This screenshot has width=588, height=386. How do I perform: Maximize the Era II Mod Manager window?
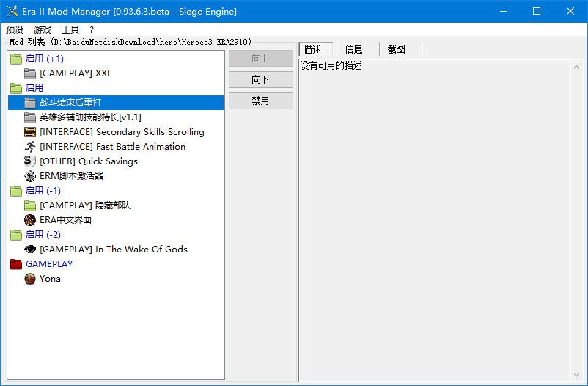[x=537, y=11]
